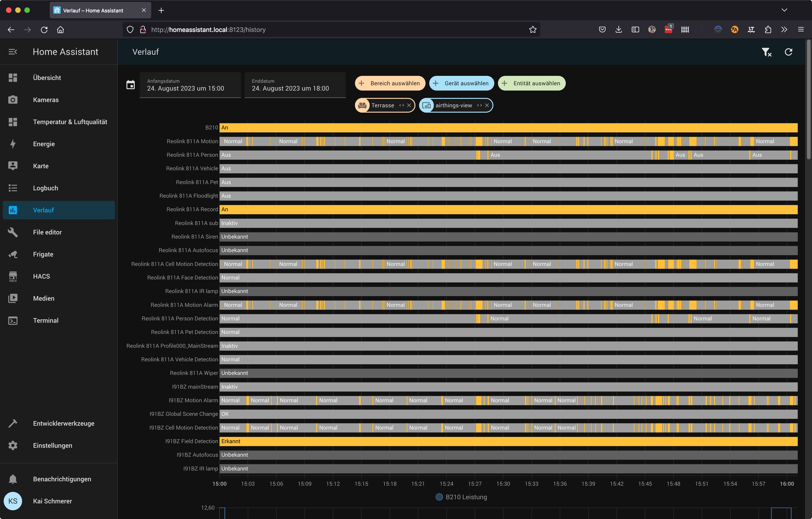
Task: Open HACS from the sidebar
Action: [x=41, y=276]
